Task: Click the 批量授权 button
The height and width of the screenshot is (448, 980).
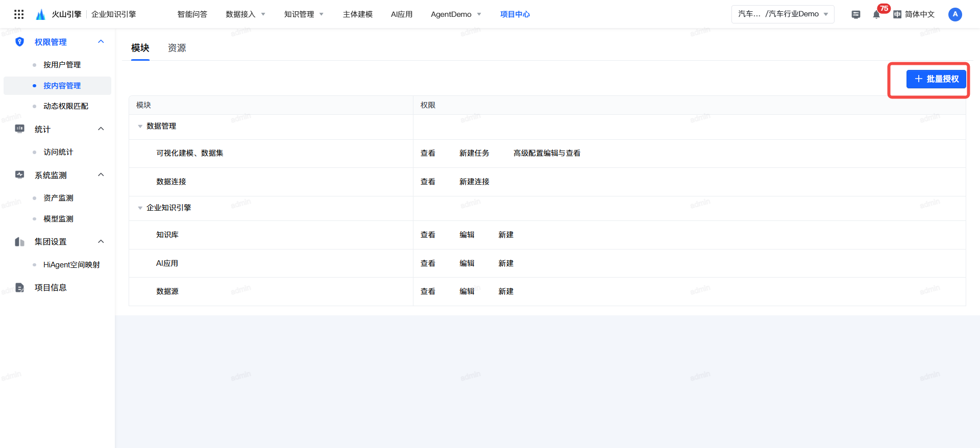Action: click(x=936, y=79)
